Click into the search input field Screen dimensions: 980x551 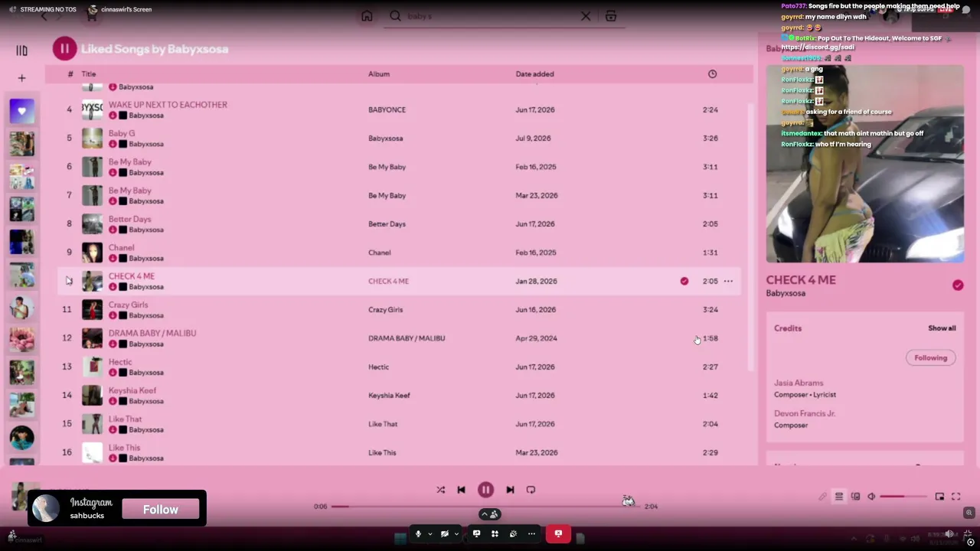point(490,16)
